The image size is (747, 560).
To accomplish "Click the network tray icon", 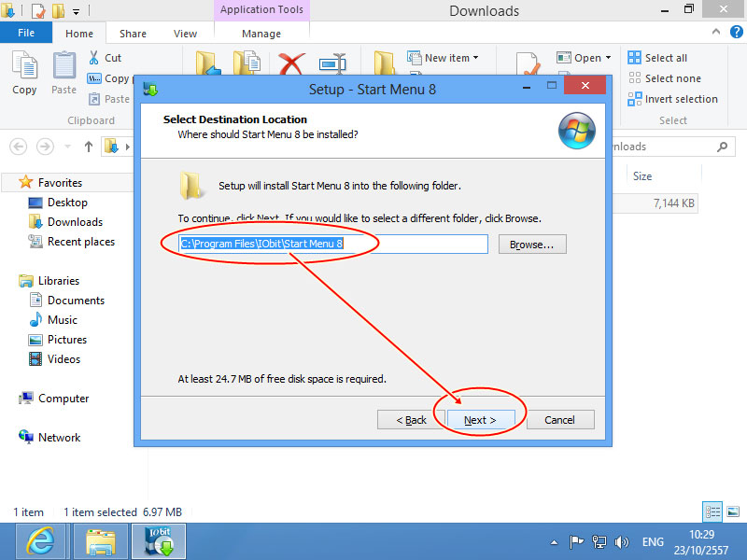I will [599, 542].
